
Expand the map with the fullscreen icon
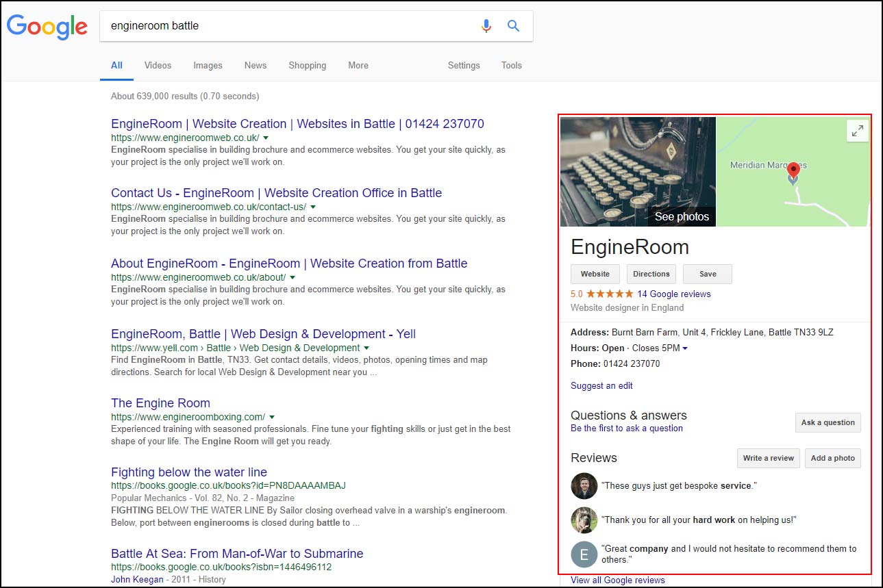pos(857,131)
